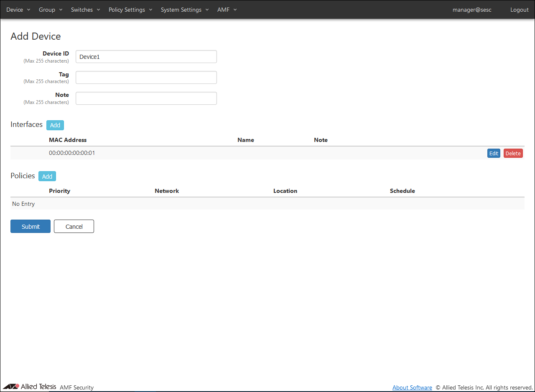Add a new policy

(47, 177)
